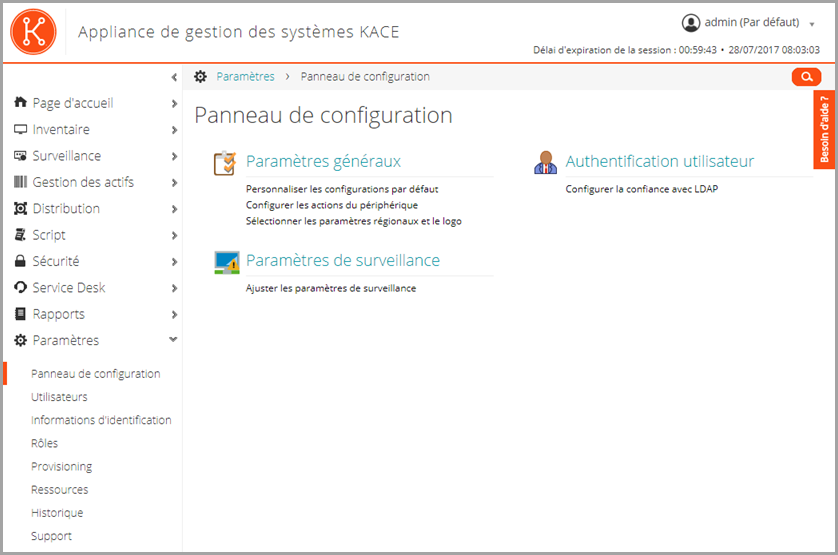
Task: Expand the Distribution submenu chevron
Action: [x=174, y=209]
